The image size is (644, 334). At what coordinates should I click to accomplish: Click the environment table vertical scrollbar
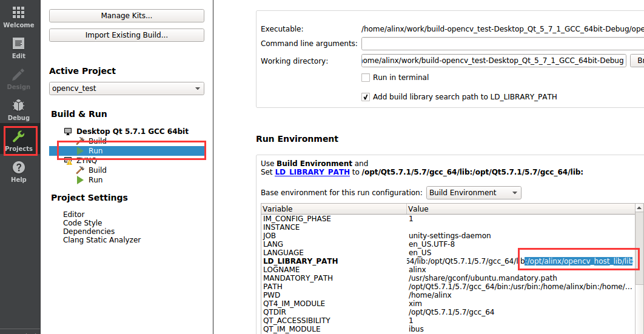click(640, 267)
